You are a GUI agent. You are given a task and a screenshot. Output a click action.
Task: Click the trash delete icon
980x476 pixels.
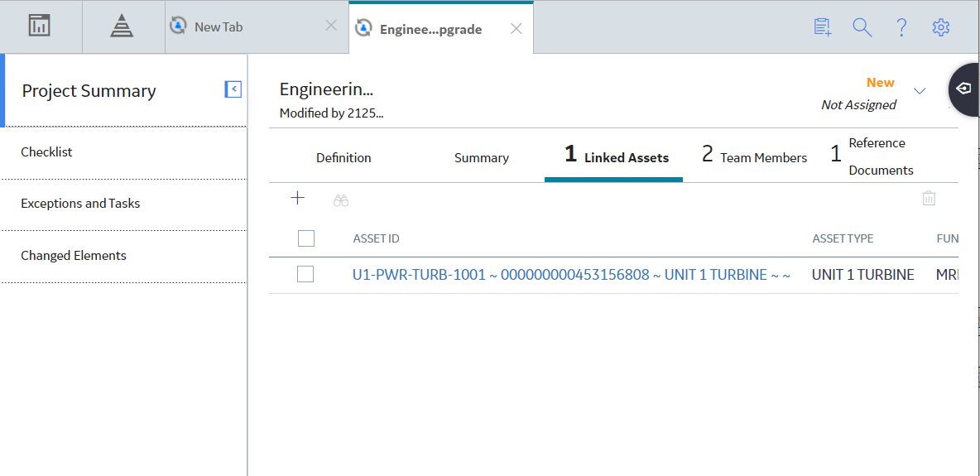point(930,199)
